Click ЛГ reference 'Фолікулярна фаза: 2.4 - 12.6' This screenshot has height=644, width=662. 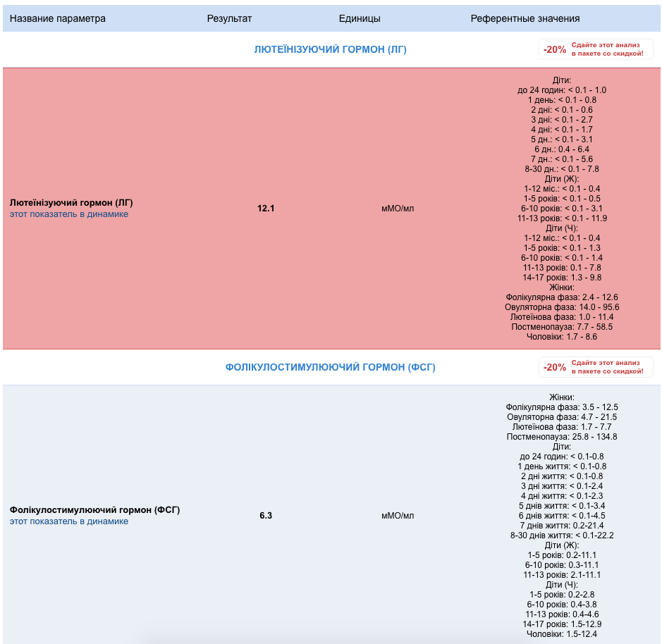tap(562, 297)
